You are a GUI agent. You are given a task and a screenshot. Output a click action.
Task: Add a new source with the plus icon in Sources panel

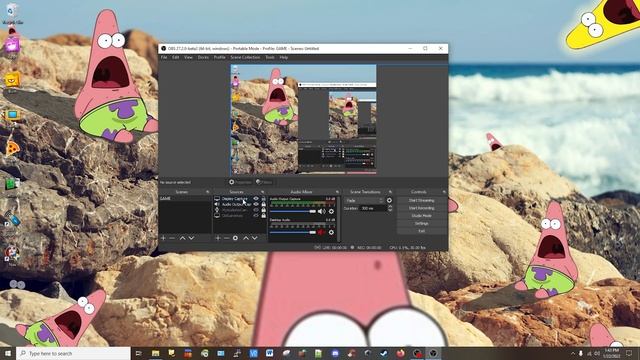tap(218, 238)
